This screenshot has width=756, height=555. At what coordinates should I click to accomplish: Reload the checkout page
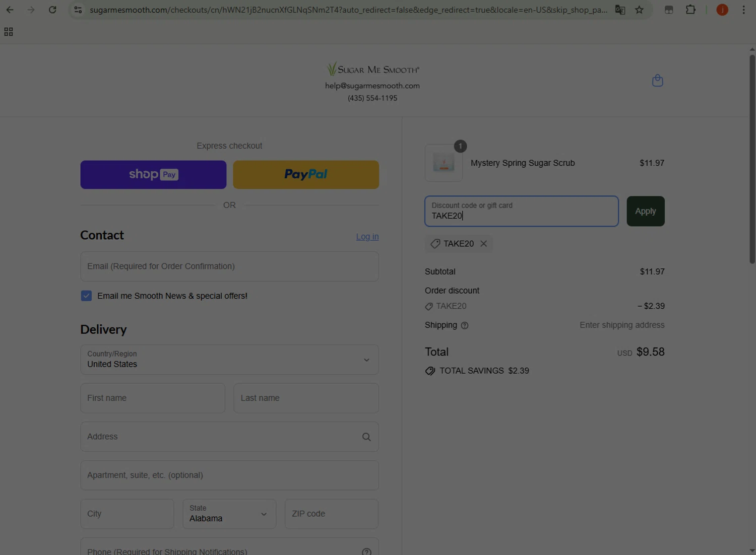point(52,10)
